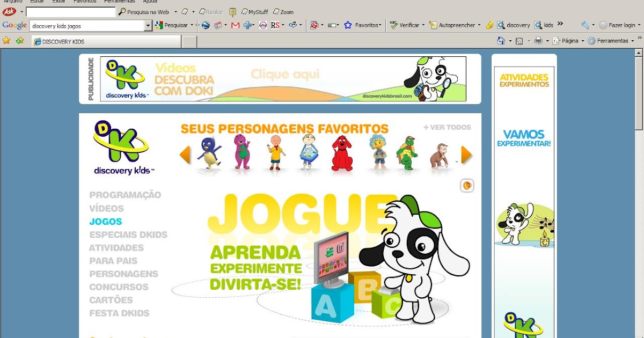Show more Google toolbar buttons chevron
This screenshot has height=338, width=644.
point(560,24)
